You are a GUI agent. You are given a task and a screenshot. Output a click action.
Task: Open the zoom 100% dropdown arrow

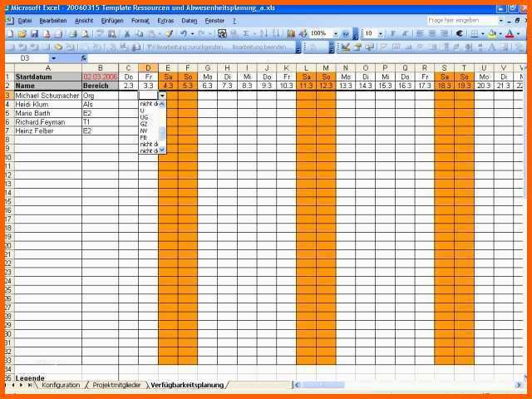pos(336,33)
